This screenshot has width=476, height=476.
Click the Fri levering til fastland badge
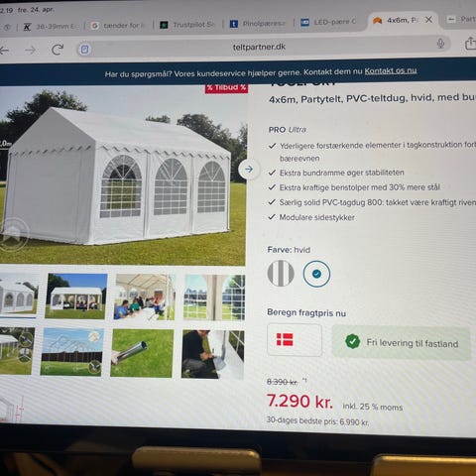pos(401,342)
